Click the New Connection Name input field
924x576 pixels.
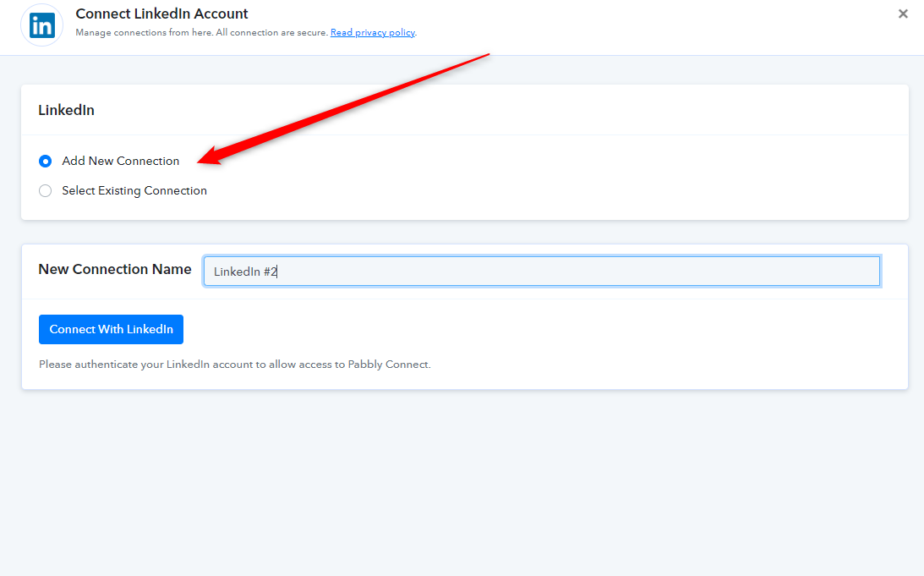[542, 272]
